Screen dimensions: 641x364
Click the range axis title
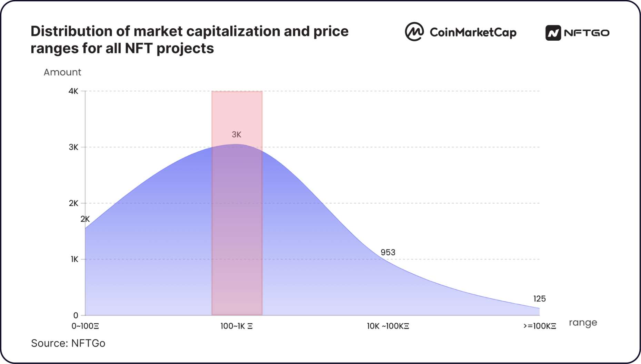point(583,323)
